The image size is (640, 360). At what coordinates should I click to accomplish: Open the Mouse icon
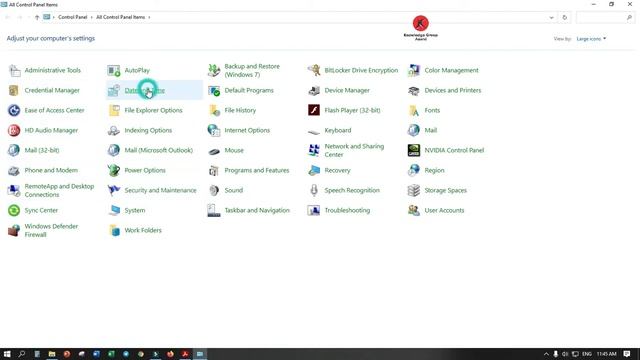point(214,151)
